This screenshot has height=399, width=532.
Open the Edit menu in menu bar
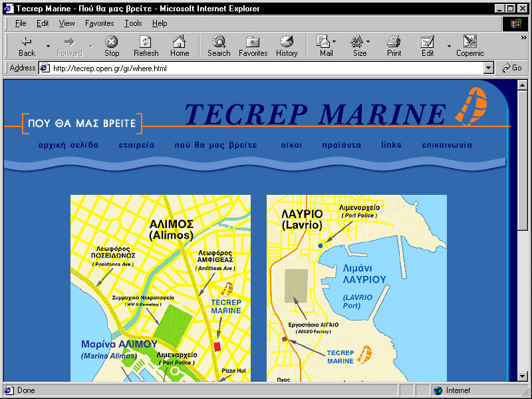pyautogui.click(x=43, y=23)
